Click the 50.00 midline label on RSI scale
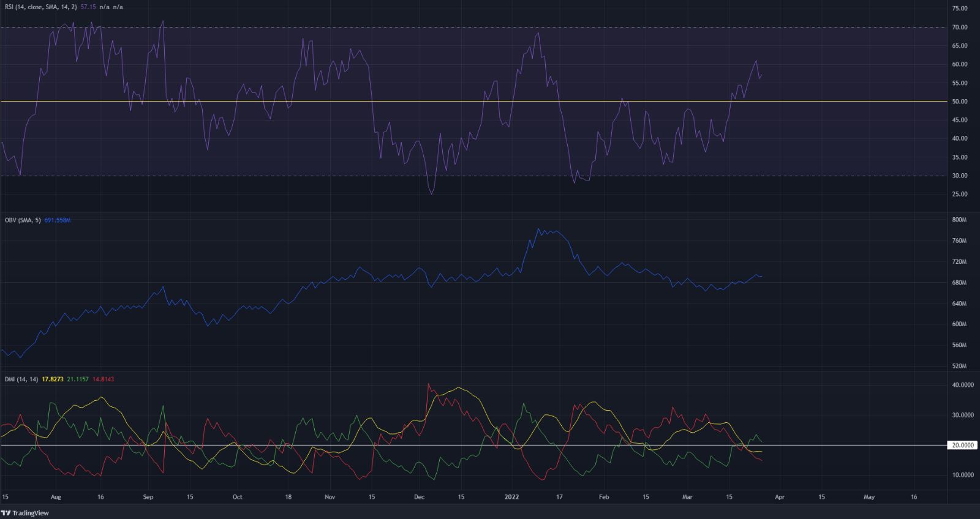This screenshot has height=519, width=980. 960,102
